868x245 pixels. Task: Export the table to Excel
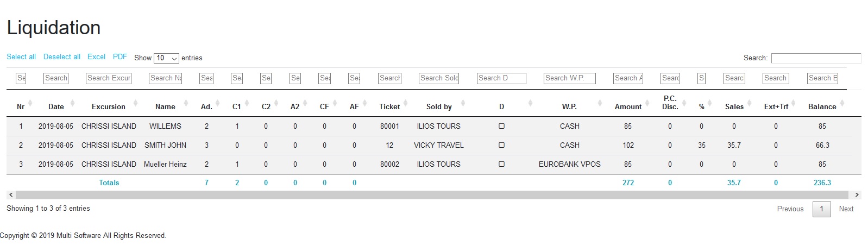click(96, 57)
